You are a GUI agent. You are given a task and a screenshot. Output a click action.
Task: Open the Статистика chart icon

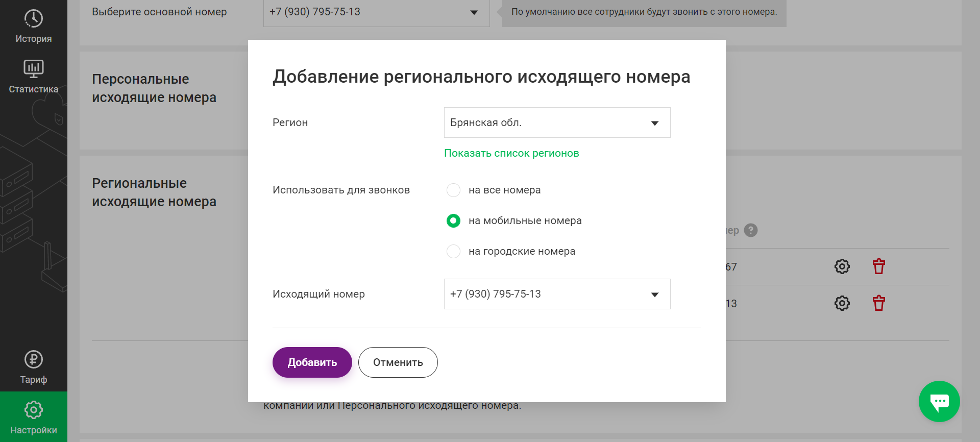(34, 68)
